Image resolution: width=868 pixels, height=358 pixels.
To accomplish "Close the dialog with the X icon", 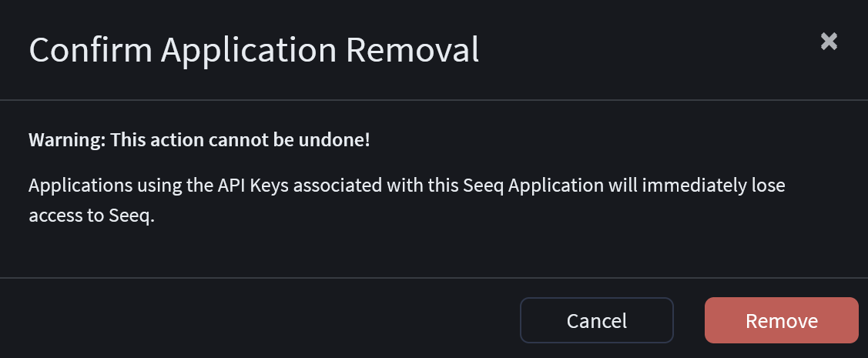I will 829,42.
